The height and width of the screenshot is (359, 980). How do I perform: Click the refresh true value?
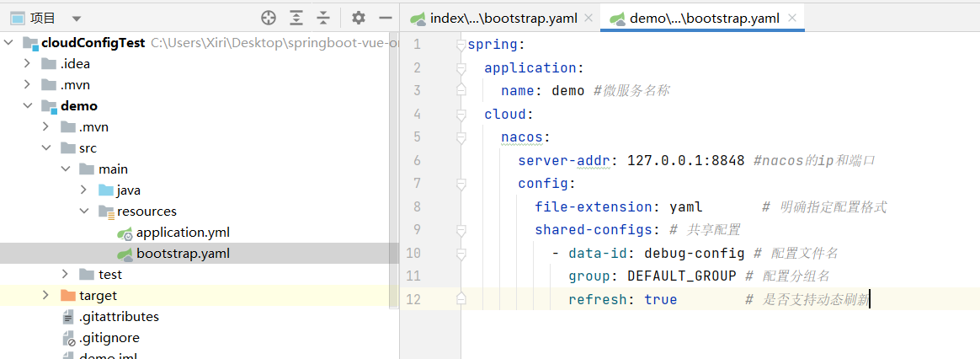(x=661, y=299)
